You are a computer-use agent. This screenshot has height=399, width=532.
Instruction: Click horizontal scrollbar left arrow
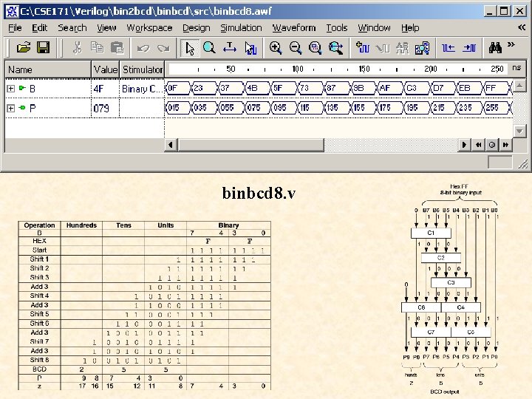click(x=171, y=145)
